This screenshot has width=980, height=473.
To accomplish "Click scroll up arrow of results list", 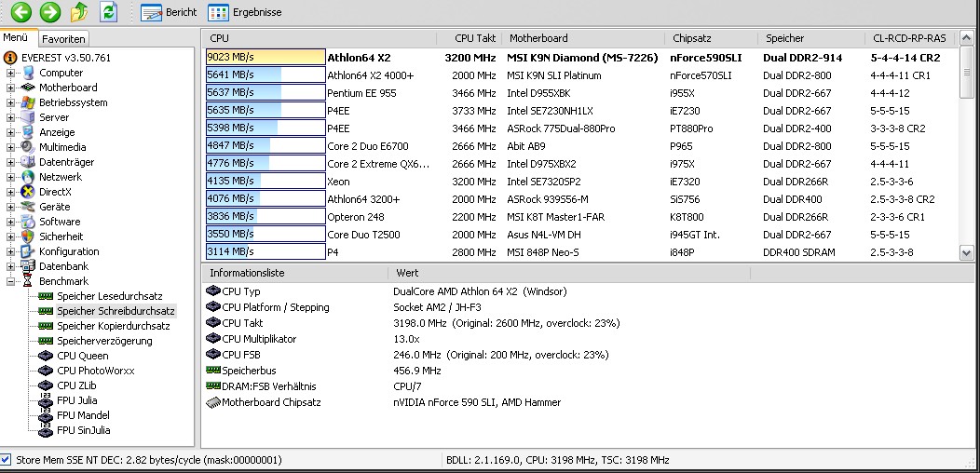I will [966, 37].
